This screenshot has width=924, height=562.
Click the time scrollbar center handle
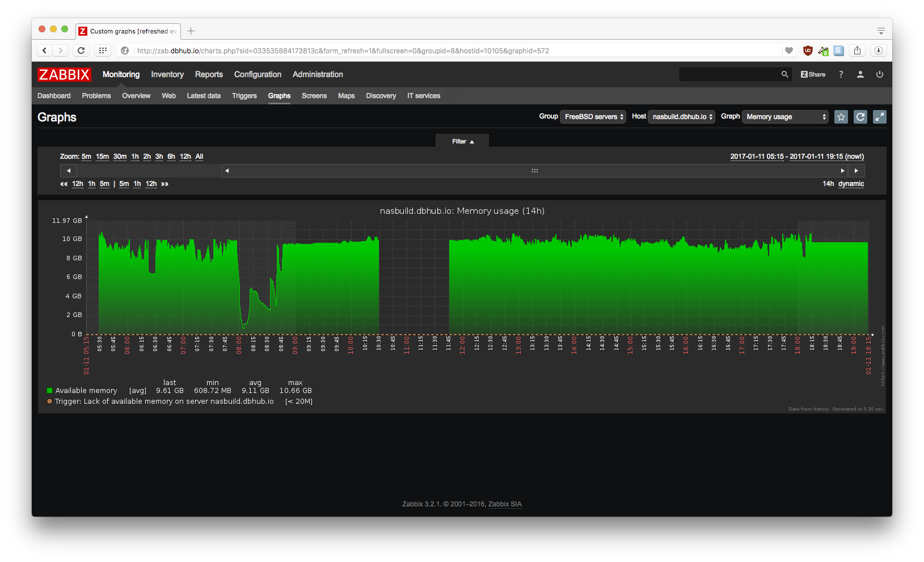pyautogui.click(x=534, y=171)
